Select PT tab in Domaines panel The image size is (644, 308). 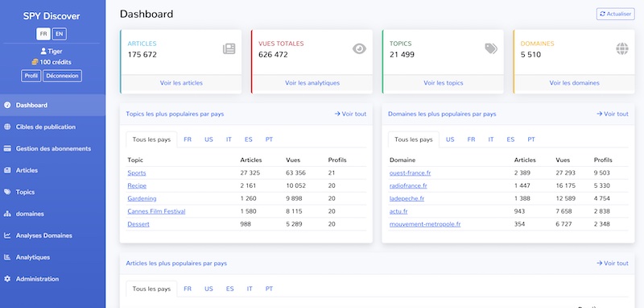pos(531,139)
